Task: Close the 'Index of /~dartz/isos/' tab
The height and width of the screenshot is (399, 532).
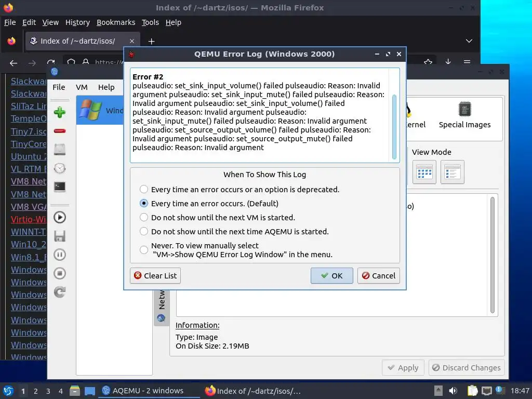Action: (x=132, y=41)
